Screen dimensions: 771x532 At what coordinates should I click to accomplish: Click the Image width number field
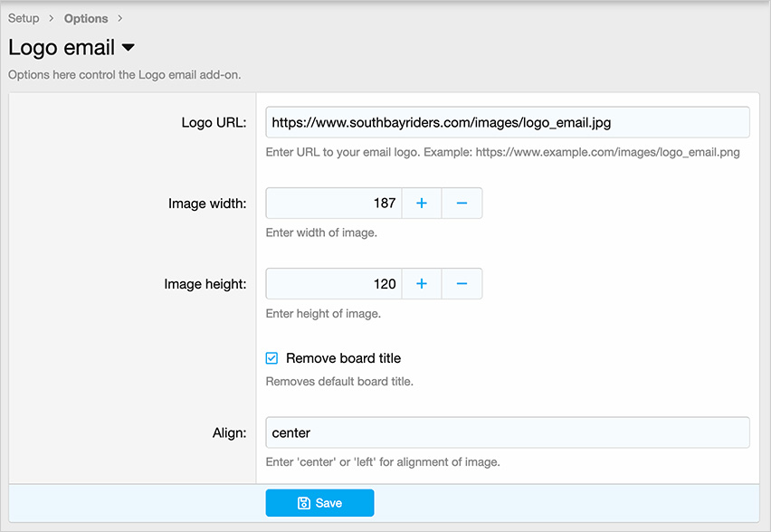(x=333, y=204)
